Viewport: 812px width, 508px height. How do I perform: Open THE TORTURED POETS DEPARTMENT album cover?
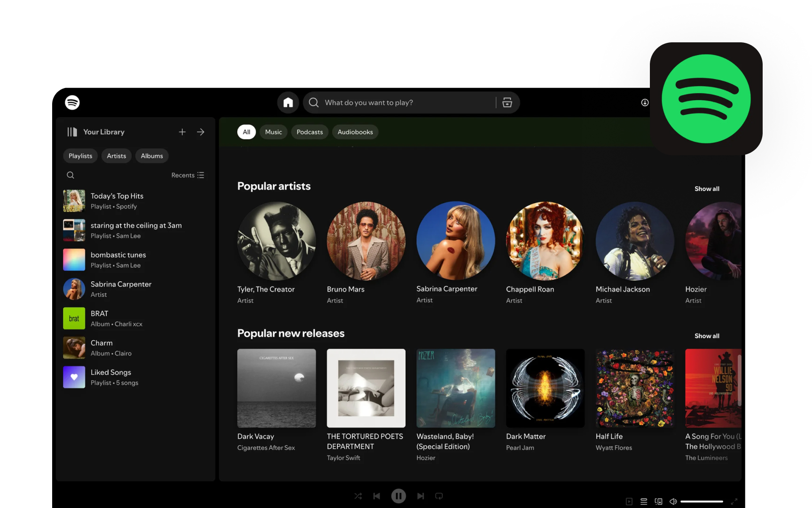366,388
